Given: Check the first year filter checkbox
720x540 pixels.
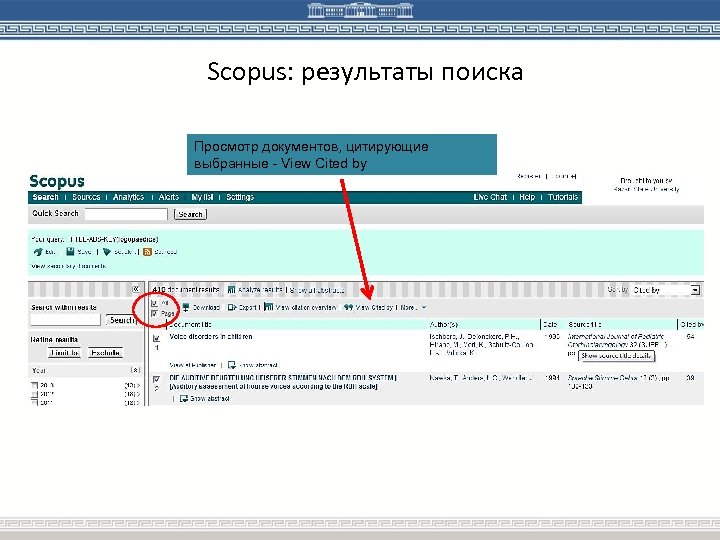Looking at the screenshot, I should (x=34, y=386).
